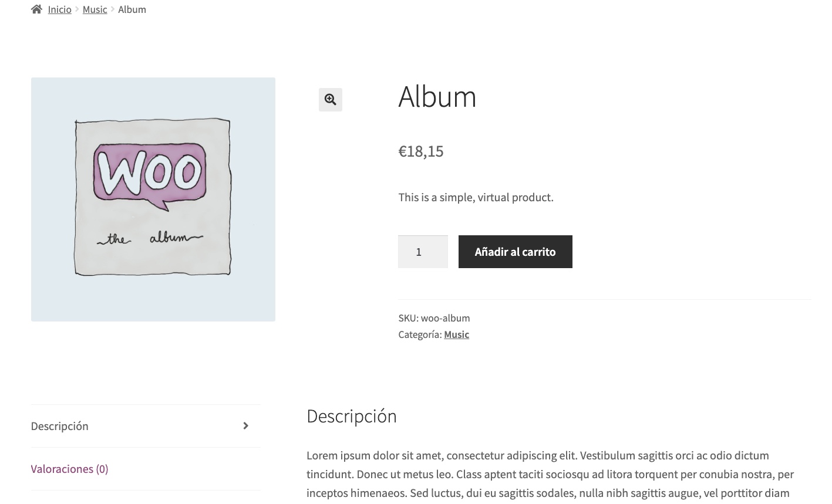Click the woo-album SKU text
This screenshot has width=832, height=504.
[445, 318]
